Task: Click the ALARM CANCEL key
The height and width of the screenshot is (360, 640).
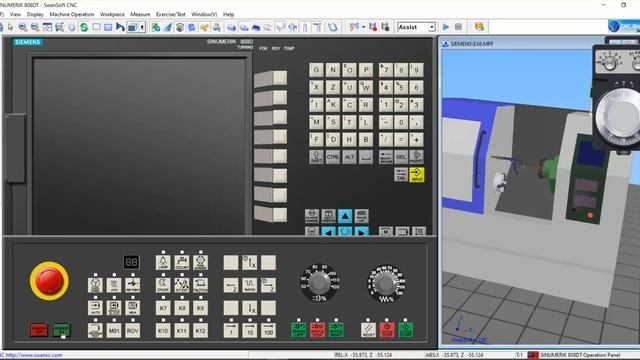Action: coord(312,216)
